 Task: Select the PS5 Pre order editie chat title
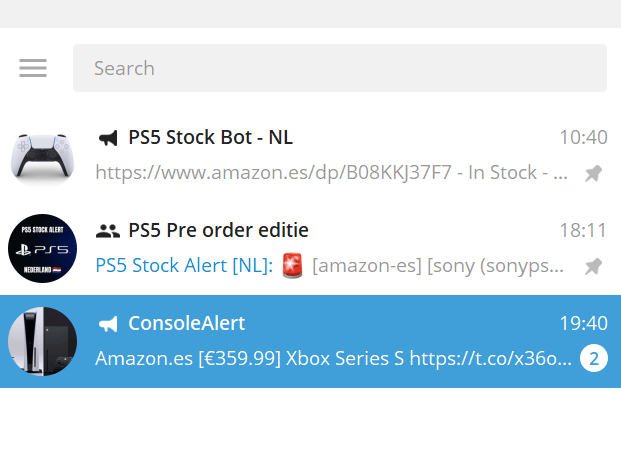(x=218, y=231)
